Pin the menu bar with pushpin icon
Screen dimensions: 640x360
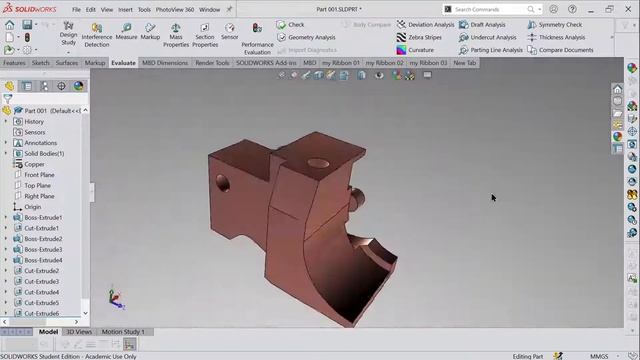click(229, 9)
